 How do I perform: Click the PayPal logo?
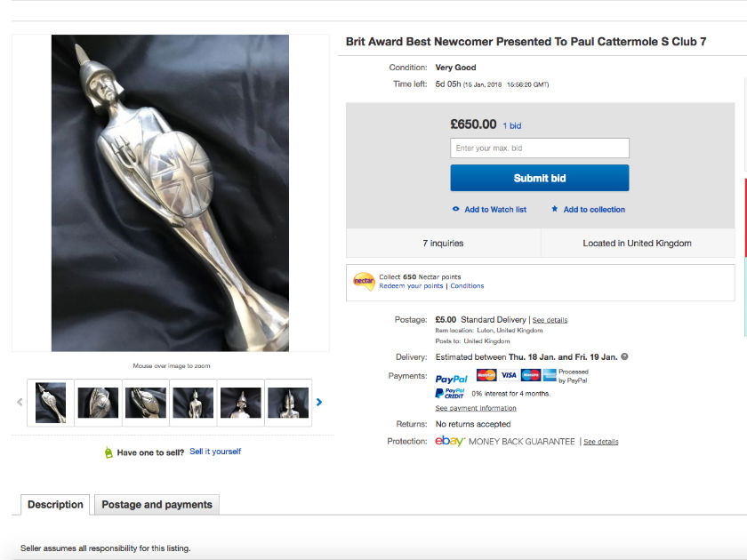tap(452, 377)
